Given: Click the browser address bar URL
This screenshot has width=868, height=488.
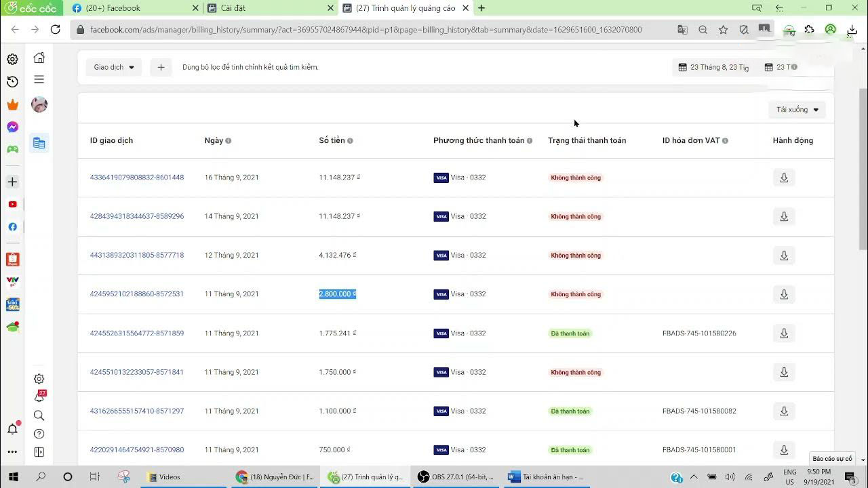Looking at the screenshot, I should coord(366,30).
